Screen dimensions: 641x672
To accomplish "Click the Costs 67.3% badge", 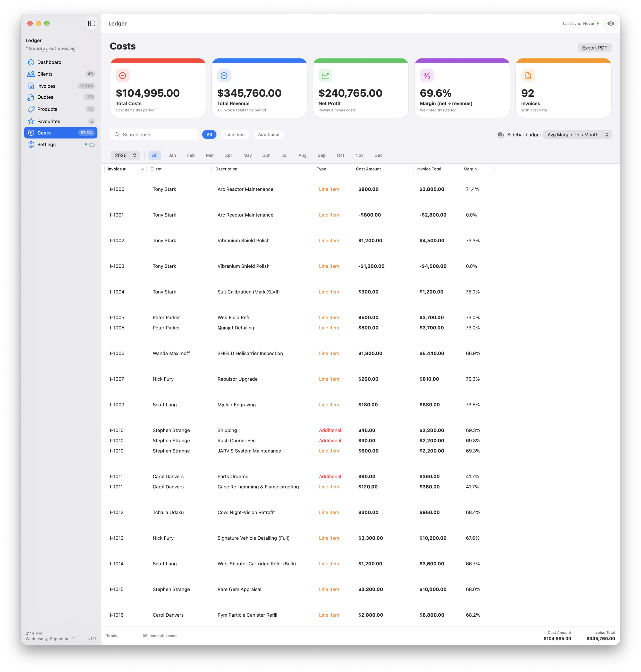I will click(86, 133).
